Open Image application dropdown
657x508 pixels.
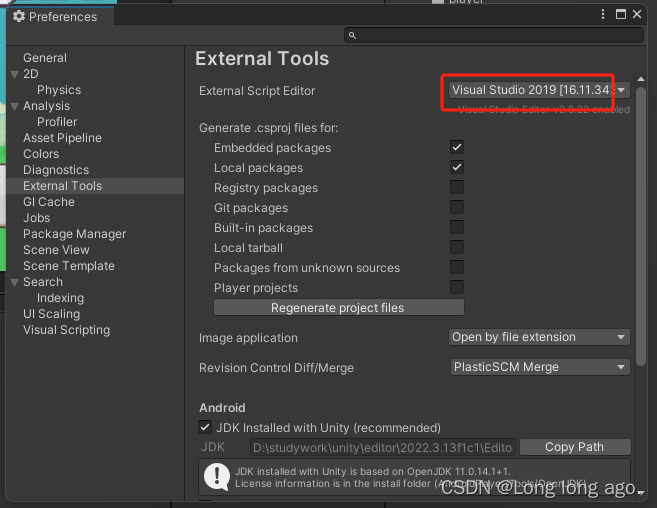click(539, 337)
